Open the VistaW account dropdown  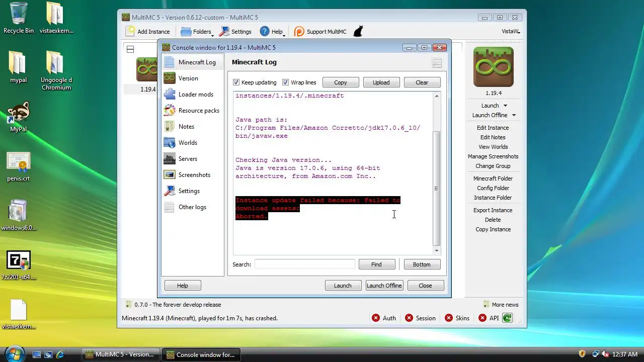pyautogui.click(x=511, y=31)
